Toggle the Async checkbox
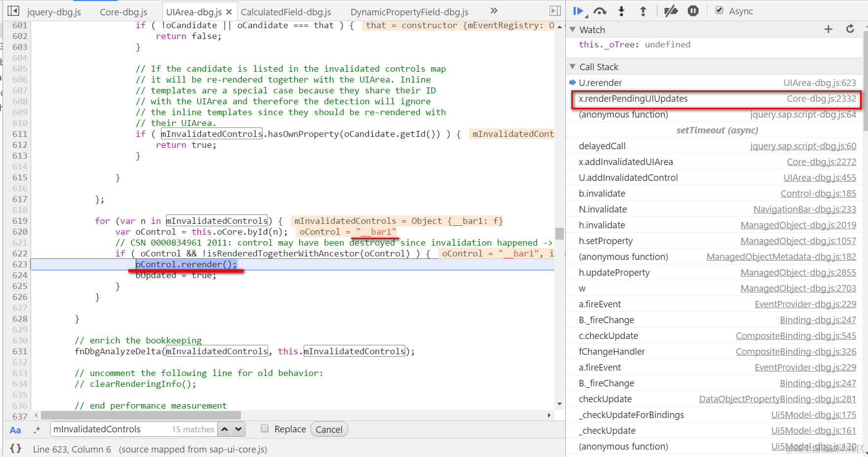868x457 pixels. (x=719, y=10)
